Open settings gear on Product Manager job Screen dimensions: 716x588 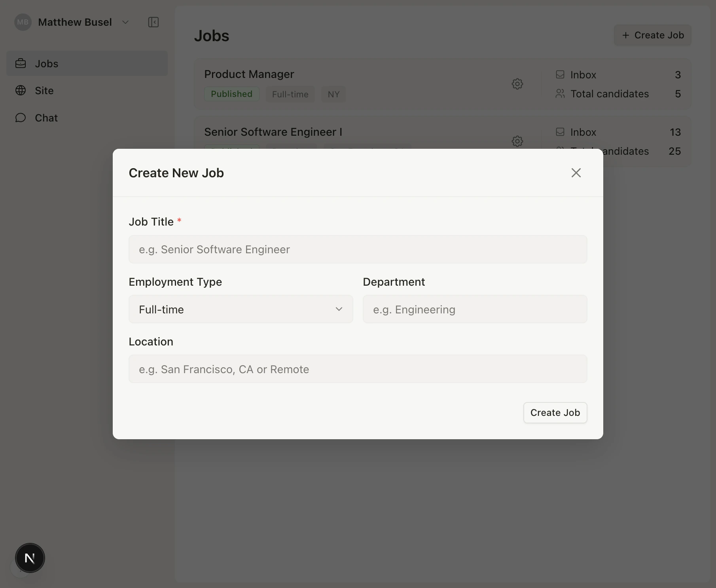[517, 83]
